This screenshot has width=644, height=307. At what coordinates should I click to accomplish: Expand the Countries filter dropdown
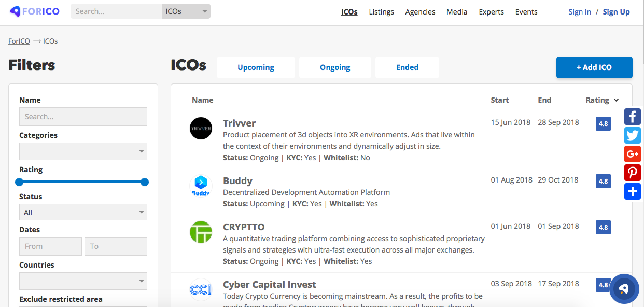pyautogui.click(x=83, y=281)
